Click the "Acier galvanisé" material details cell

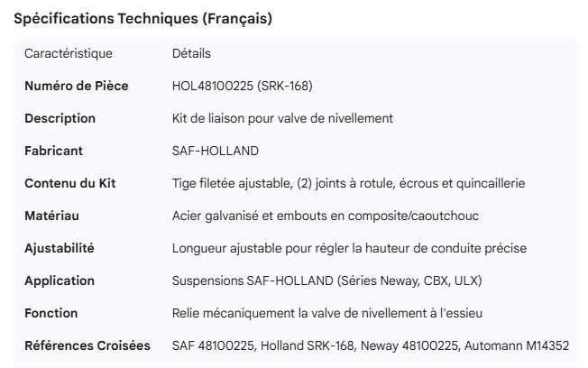tap(326, 216)
